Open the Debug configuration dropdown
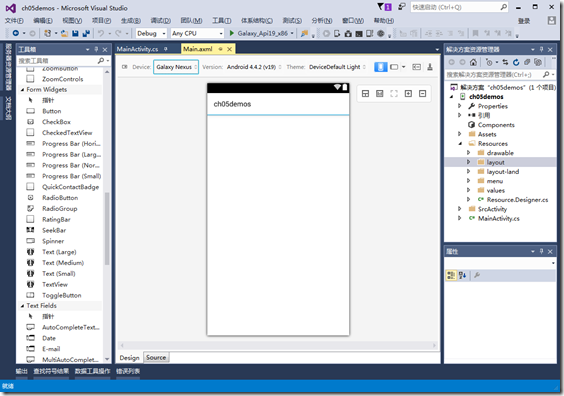564x396 pixels. click(151, 33)
